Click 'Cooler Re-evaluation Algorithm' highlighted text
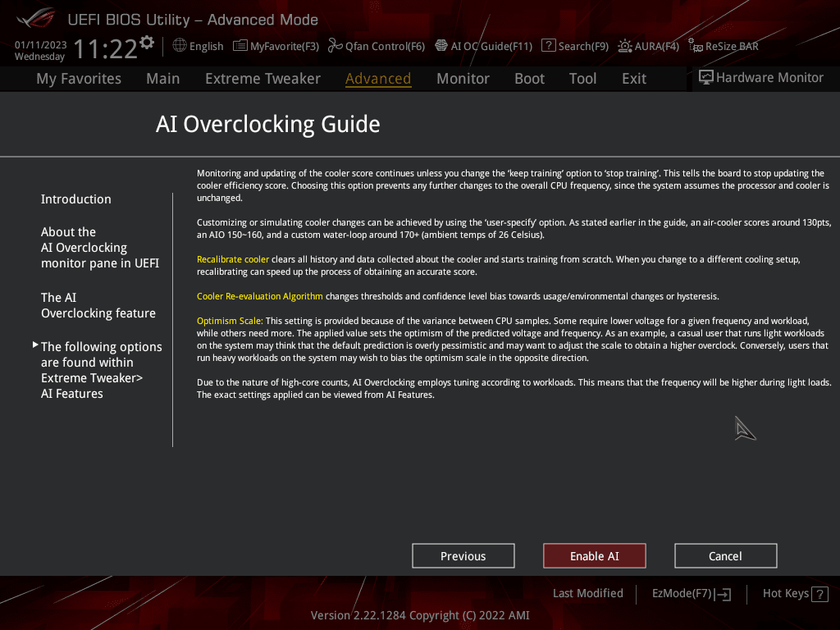Viewport: 840px width, 630px height. point(259,296)
